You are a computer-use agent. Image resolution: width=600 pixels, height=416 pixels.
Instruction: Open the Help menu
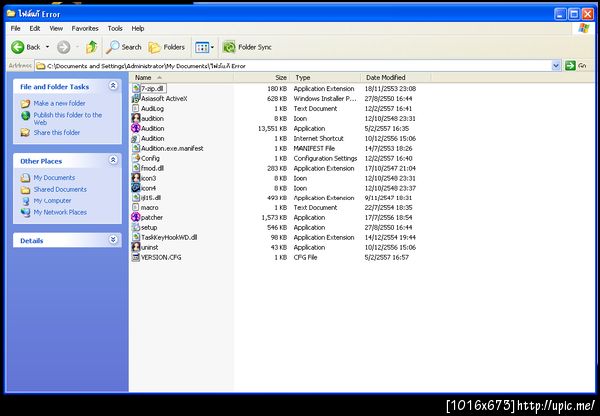click(138, 28)
